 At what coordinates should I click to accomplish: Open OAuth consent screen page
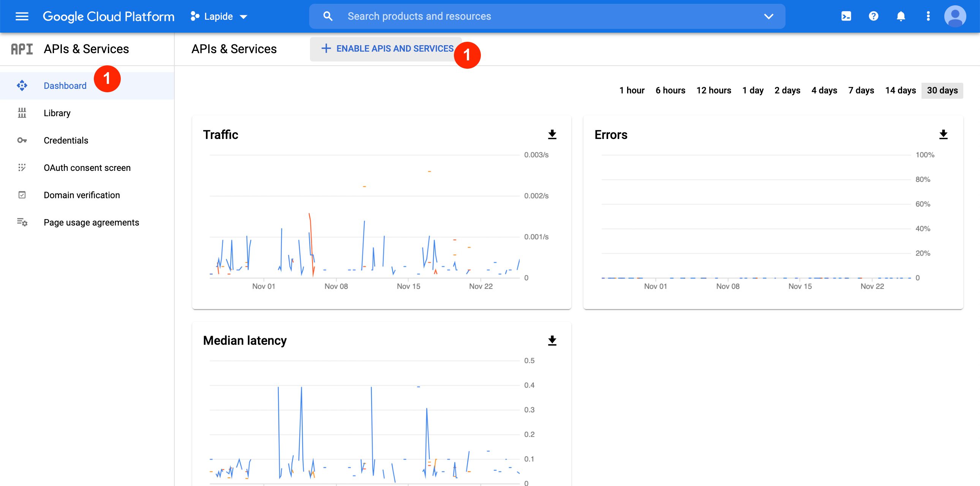[87, 168]
